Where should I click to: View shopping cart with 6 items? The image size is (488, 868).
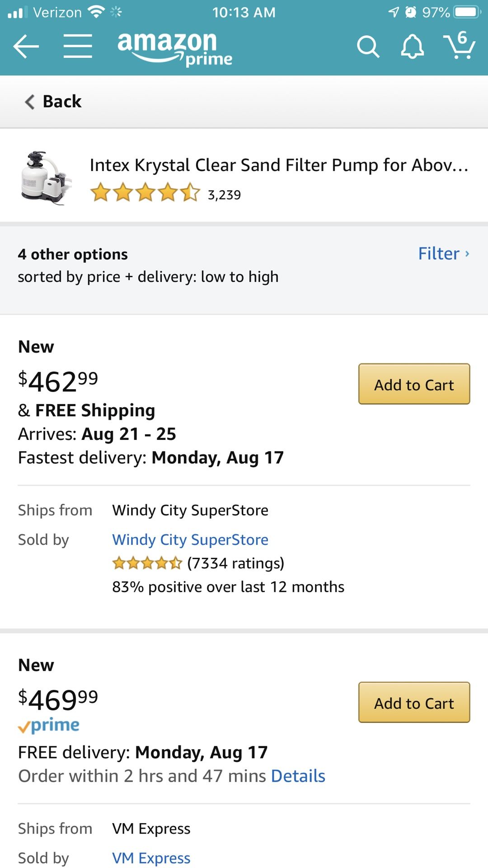pyautogui.click(x=459, y=45)
